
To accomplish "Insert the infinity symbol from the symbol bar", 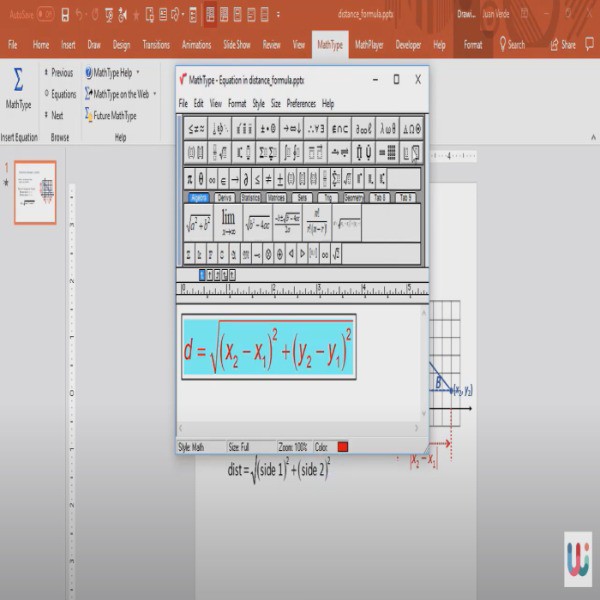I will [x=214, y=179].
